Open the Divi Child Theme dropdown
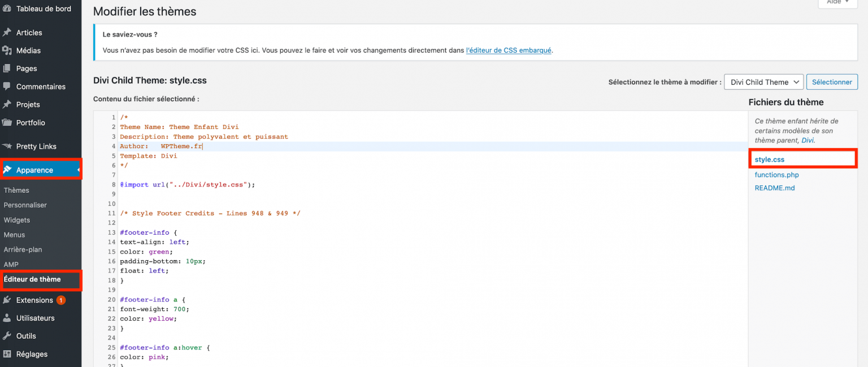The width and height of the screenshot is (868, 367). [763, 81]
